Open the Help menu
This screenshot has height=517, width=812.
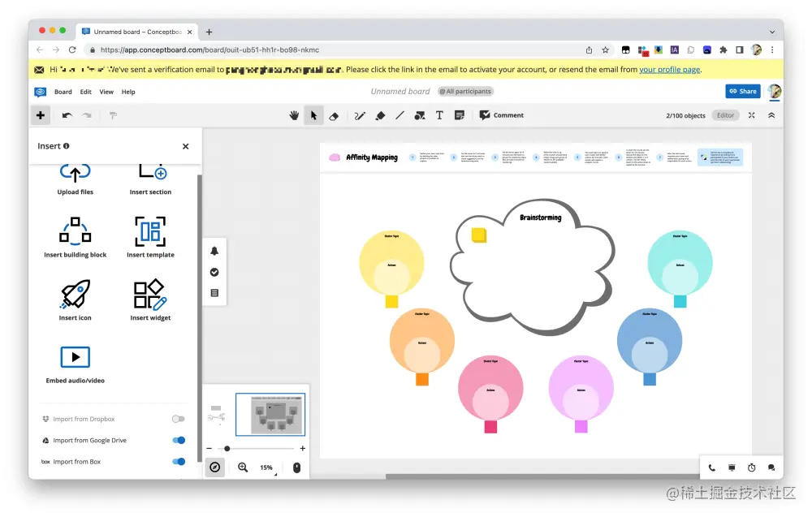(x=128, y=92)
